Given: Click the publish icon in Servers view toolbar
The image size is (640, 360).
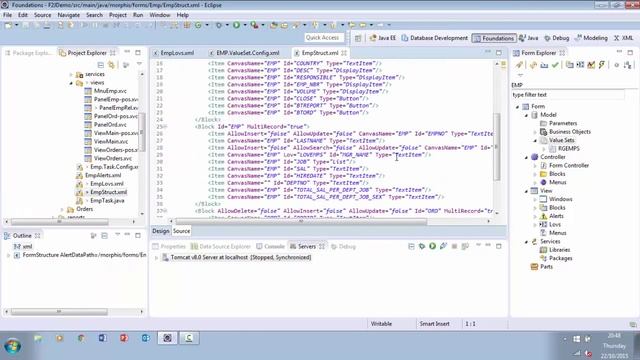Looking at the screenshot, I should coord(465,246).
